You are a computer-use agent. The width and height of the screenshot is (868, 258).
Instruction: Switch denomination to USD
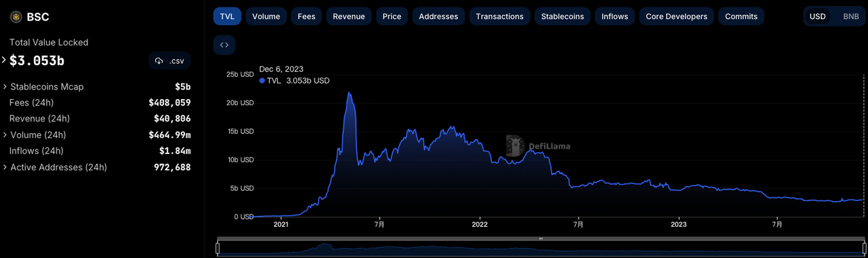click(818, 16)
